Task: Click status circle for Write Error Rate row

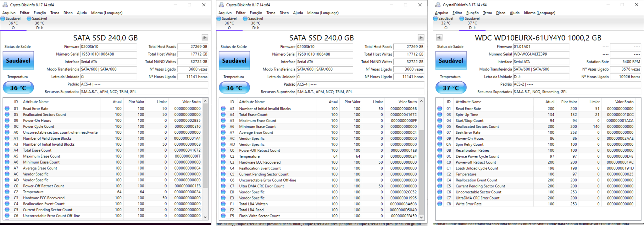Action: click(x=440, y=204)
